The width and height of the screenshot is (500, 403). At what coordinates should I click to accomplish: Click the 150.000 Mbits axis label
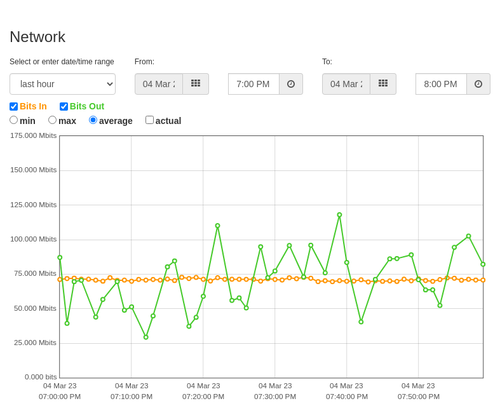(x=33, y=170)
